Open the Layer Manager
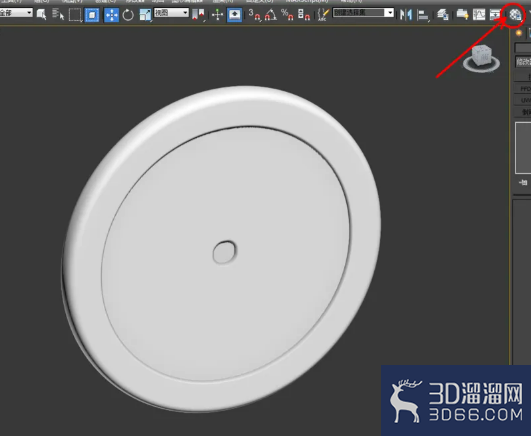This screenshot has height=436, width=531. tap(442, 15)
